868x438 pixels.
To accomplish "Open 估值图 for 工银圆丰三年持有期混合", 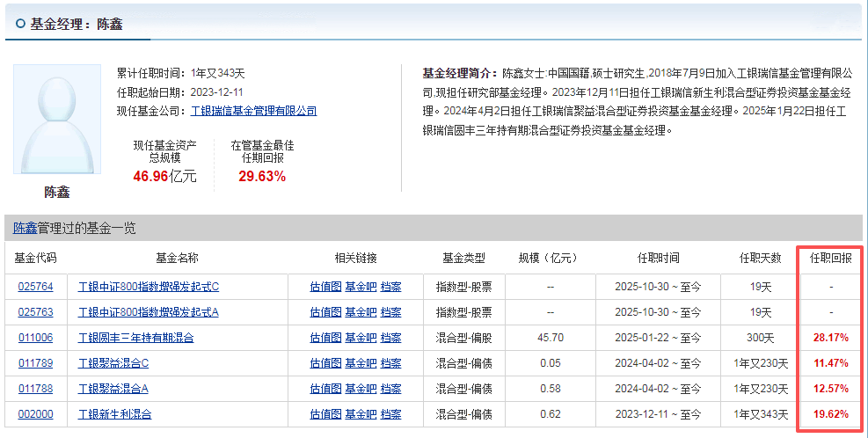I will 325,338.
